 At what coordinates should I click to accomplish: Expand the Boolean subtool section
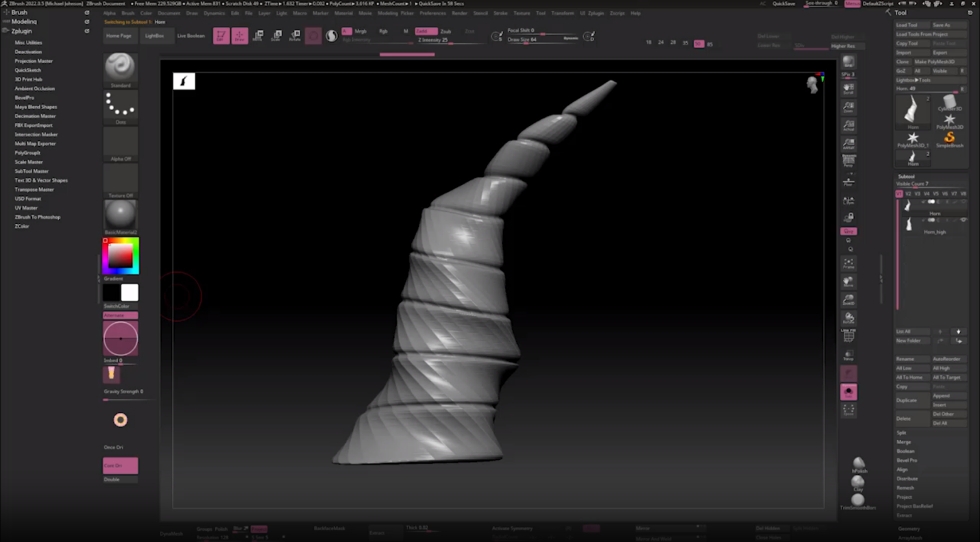pos(905,451)
